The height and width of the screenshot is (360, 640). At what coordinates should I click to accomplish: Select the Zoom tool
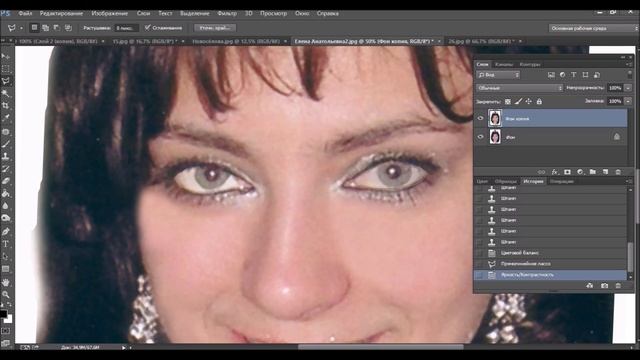click(6, 295)
